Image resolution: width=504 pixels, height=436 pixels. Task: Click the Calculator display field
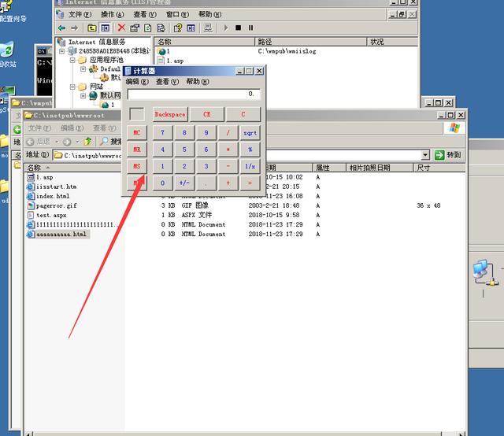point(192,94)
